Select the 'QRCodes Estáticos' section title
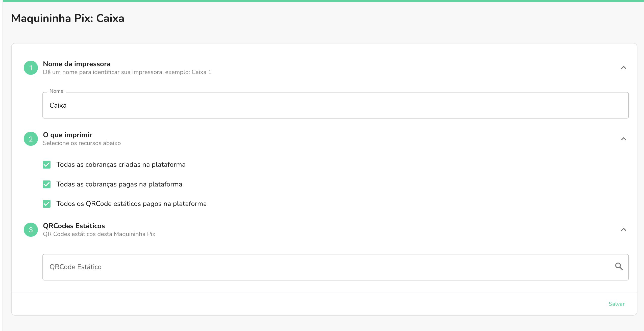644x331 pixels. [x=74, y=226]
